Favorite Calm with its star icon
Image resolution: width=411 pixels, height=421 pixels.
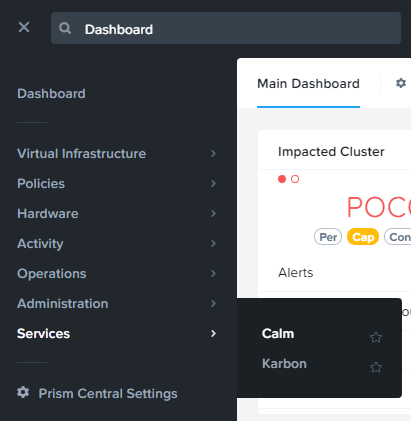point(376,337)
